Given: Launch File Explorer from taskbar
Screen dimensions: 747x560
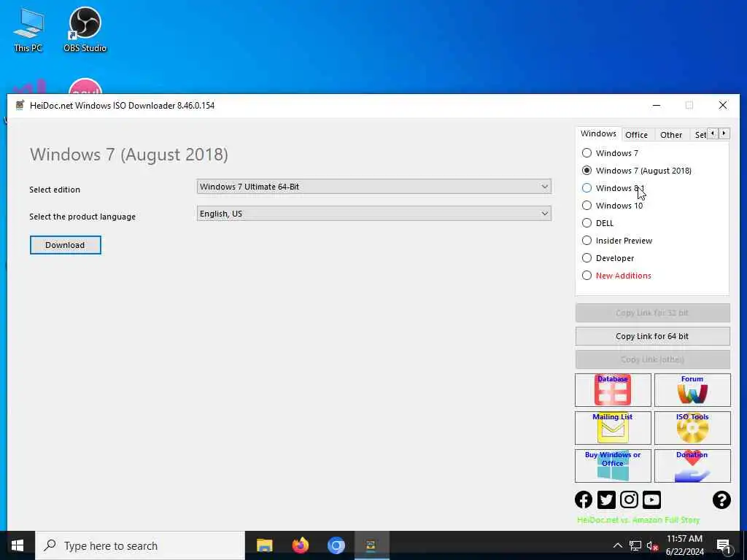Looking at the screenshot, I should click(x=264, y=545).
